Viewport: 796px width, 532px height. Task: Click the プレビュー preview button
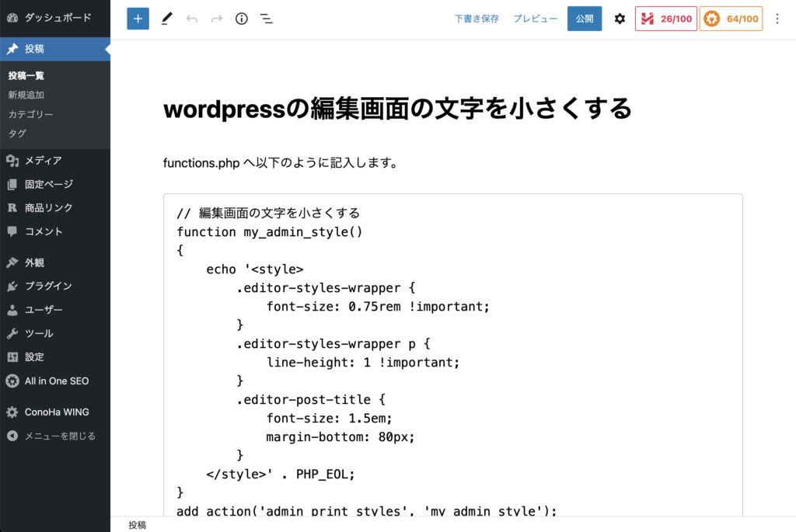click(535, 19)
